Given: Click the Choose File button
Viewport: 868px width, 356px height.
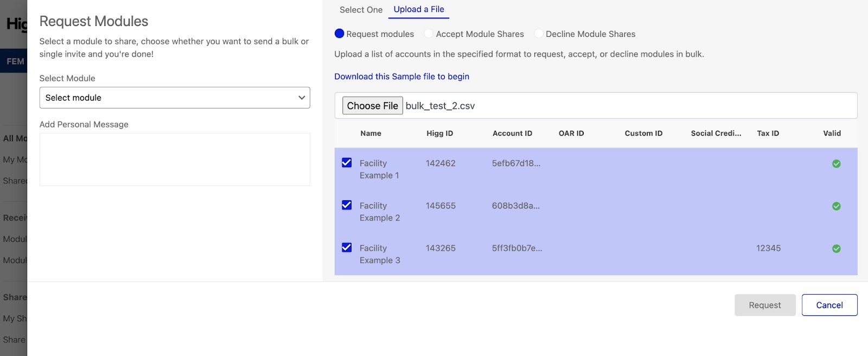Looking at the screenshot, I should 372,106.
